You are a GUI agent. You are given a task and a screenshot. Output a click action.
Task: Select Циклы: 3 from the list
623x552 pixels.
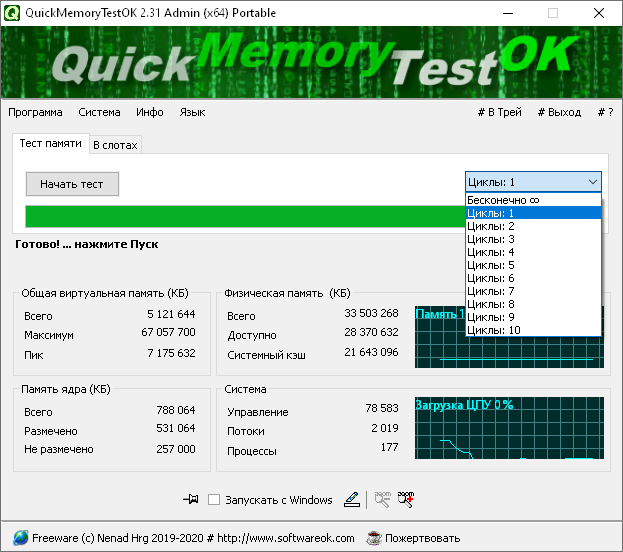(533, 239)
